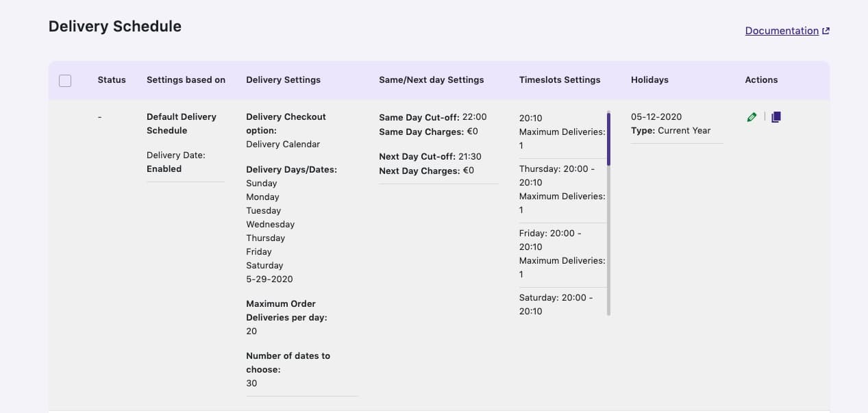Click the Saturday 20:00 - 20:10 timeslot

[556, 305]
